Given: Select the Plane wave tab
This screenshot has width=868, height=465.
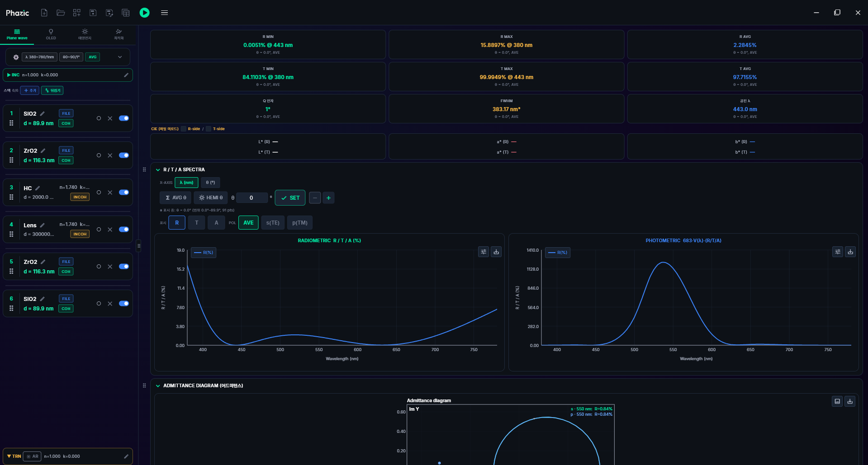Looking at the screenshot, I should [x=17, y=34].
